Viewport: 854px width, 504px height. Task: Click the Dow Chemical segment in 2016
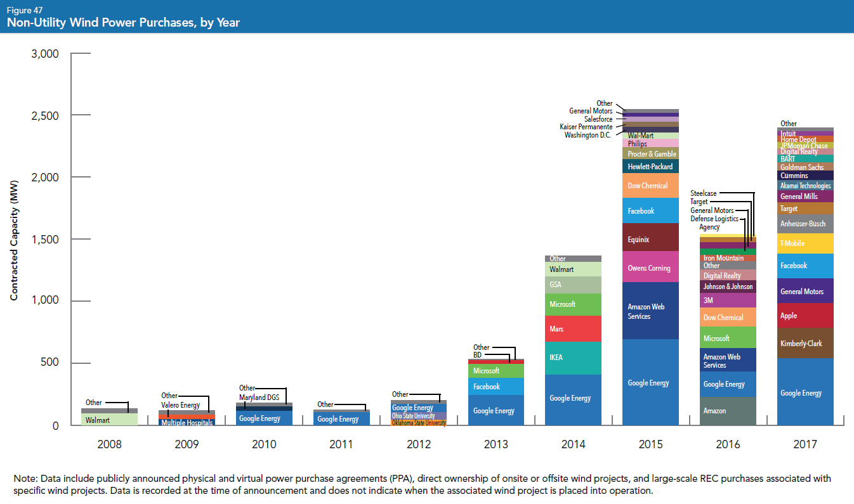(x=728, y=318)
